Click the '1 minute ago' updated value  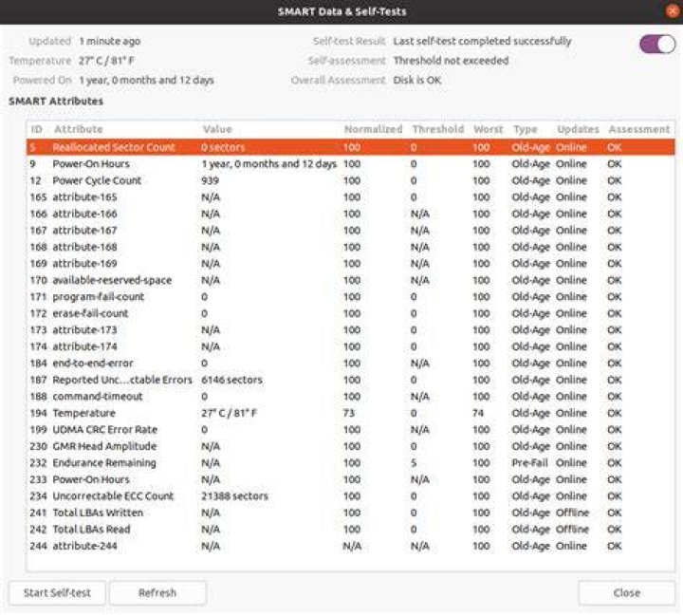(109, 41)
